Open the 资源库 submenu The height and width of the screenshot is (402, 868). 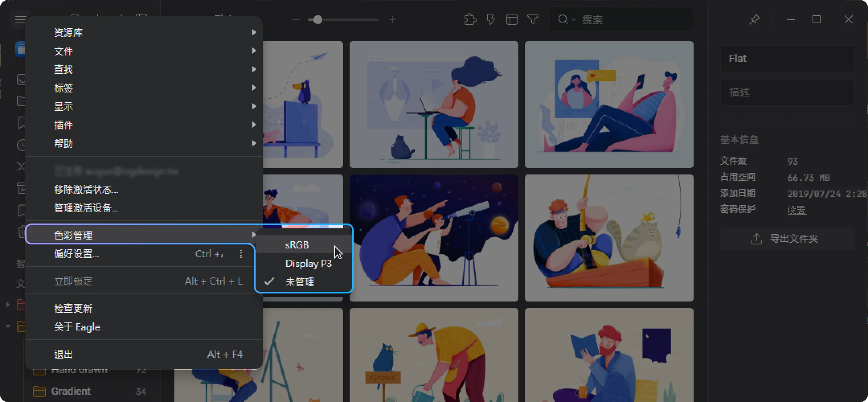[x=144, y=32]
